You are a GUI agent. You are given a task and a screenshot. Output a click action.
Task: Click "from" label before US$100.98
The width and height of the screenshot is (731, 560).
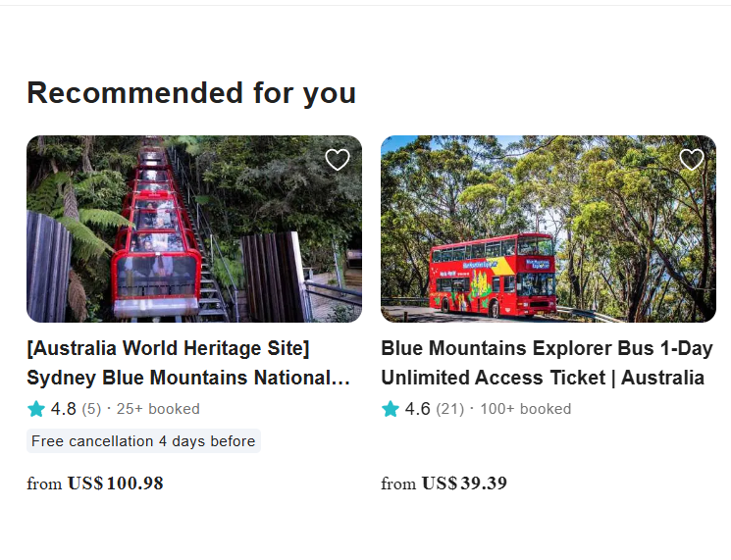44,484
